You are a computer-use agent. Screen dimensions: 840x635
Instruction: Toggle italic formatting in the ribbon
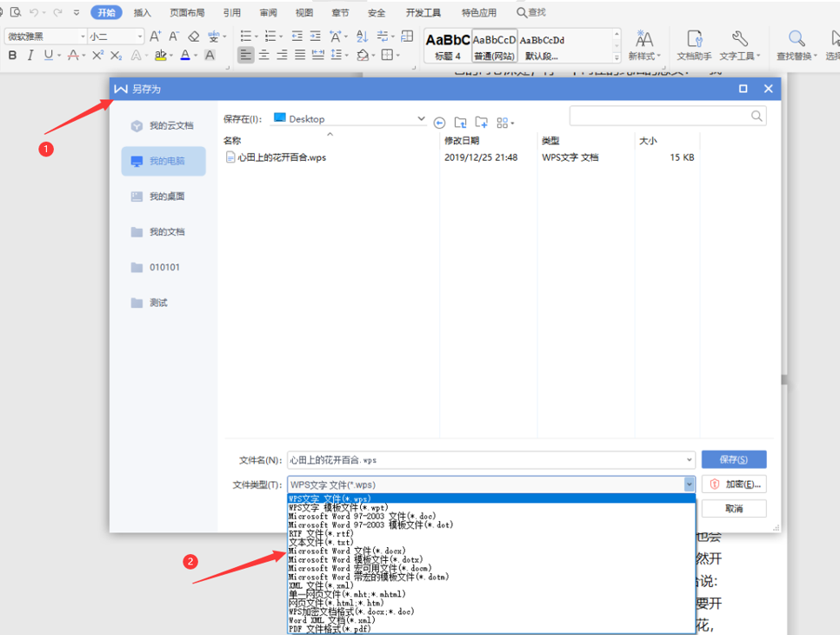[x=30, y=55]
